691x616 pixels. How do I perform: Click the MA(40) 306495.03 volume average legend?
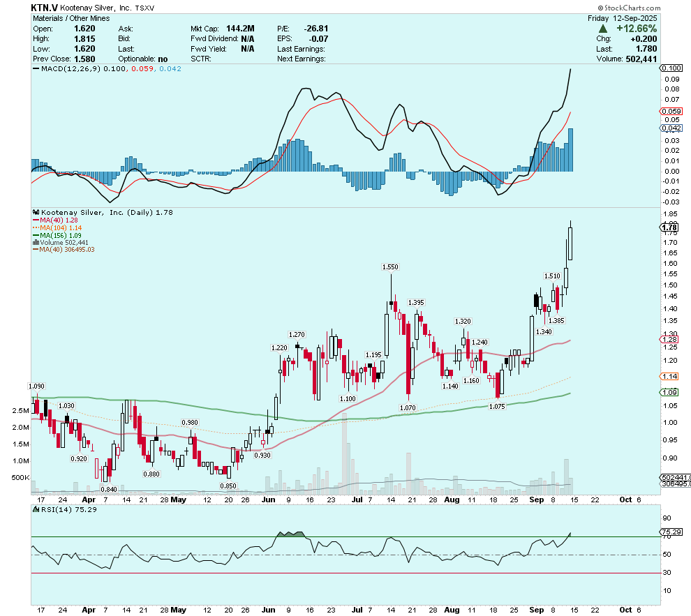64,250
